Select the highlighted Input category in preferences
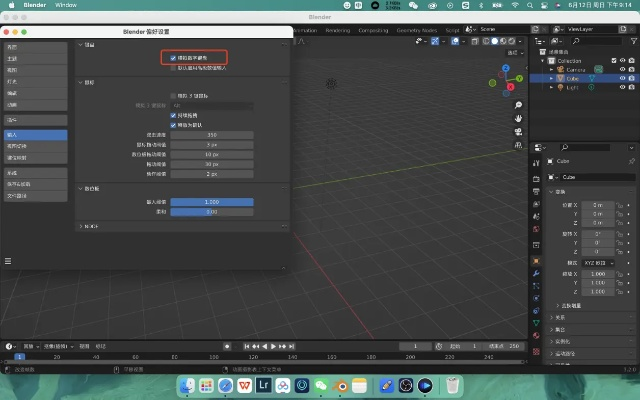Image resolution: width=640 pixels, height=400 pixels. [x=34, y=134]
